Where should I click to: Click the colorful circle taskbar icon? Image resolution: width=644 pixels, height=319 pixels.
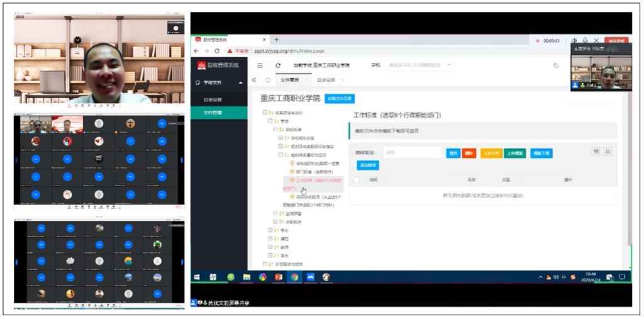262,277
